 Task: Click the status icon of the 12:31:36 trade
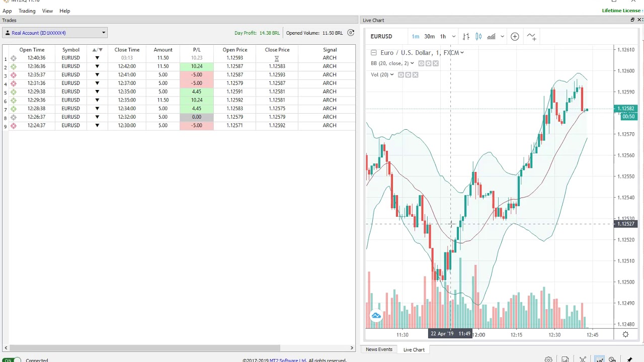(14, 83)
